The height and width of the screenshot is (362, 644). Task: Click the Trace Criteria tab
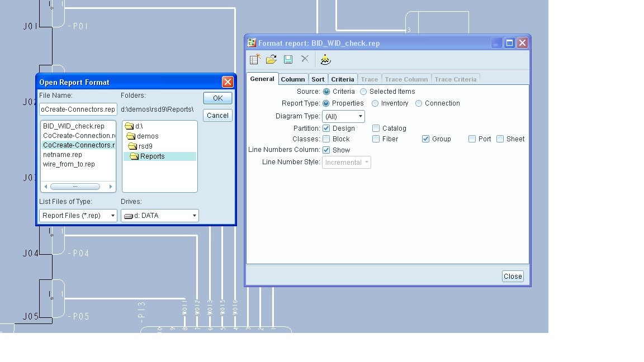456,79
